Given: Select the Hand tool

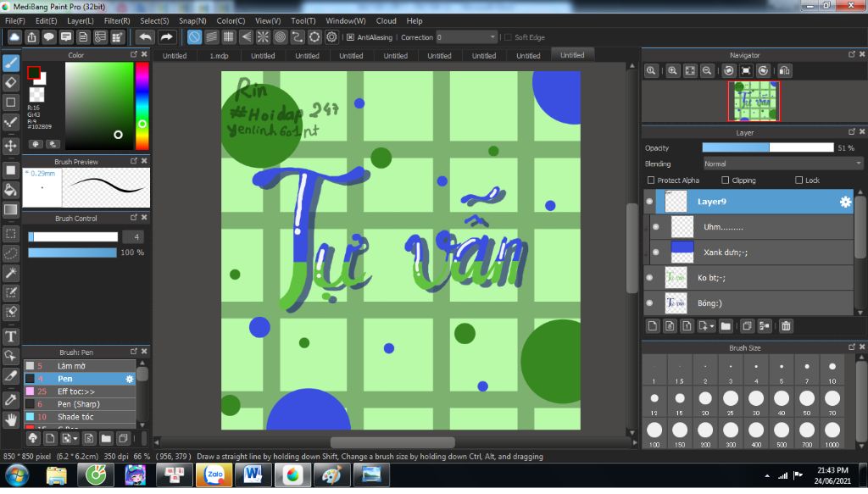Looking at the screenshot, I should [10, 420].
